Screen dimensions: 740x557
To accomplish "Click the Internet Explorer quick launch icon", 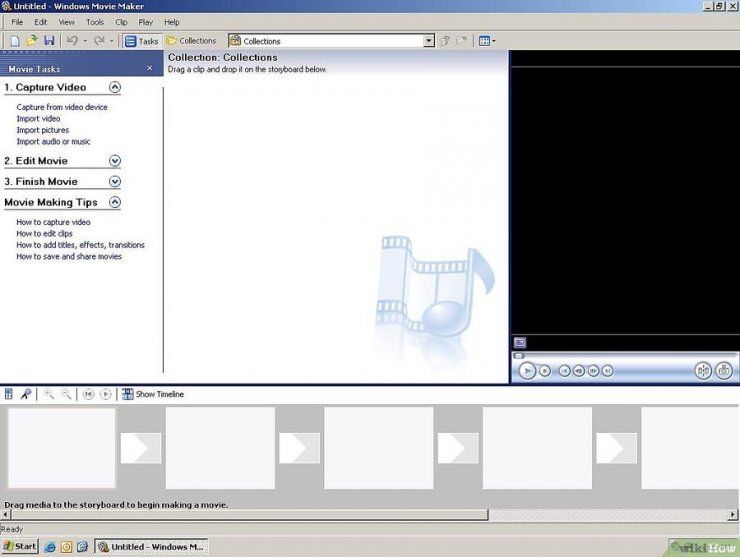I will [50, 547].
